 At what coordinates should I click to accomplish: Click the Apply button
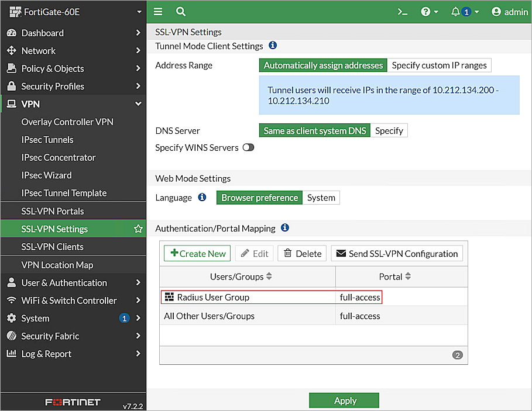(x=344, y=400)
